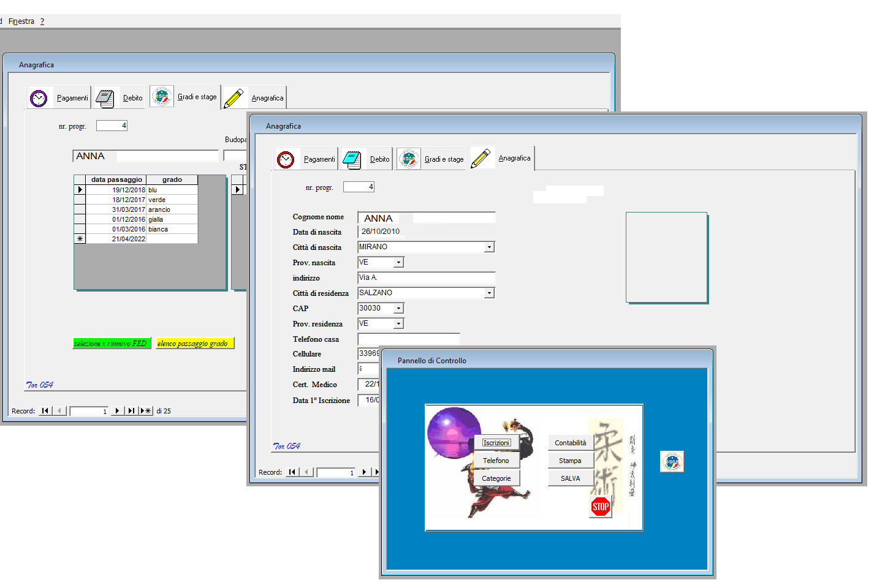This screenshot has height=588, width=874.
Task: Open the Finestra menu
Action: click(x=21, y=21)
